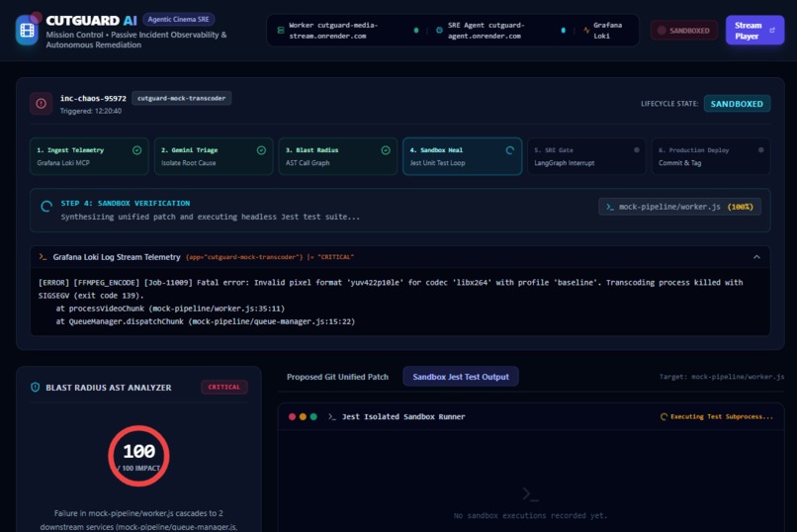Click the Grafana Loki pulse icon
This screenshot has height=532, width=797.
(586, 31)
